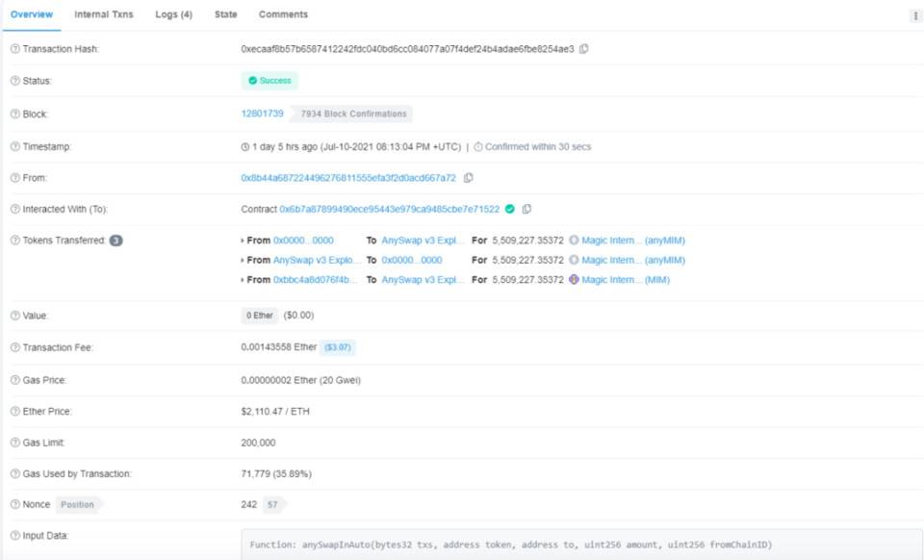The image size is (924, 560).
Task: Click inside the Input Data function box
Action: point(577,545)
